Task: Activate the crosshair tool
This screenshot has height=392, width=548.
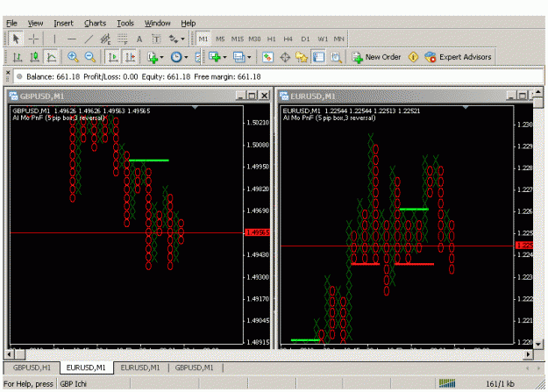Action: pyautogui.click(x=33, y=39)
